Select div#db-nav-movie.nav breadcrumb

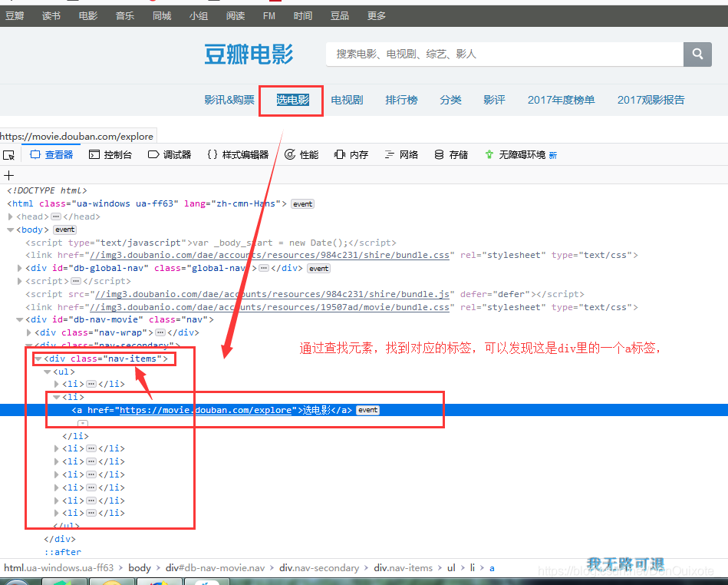[x=215, y=568]
